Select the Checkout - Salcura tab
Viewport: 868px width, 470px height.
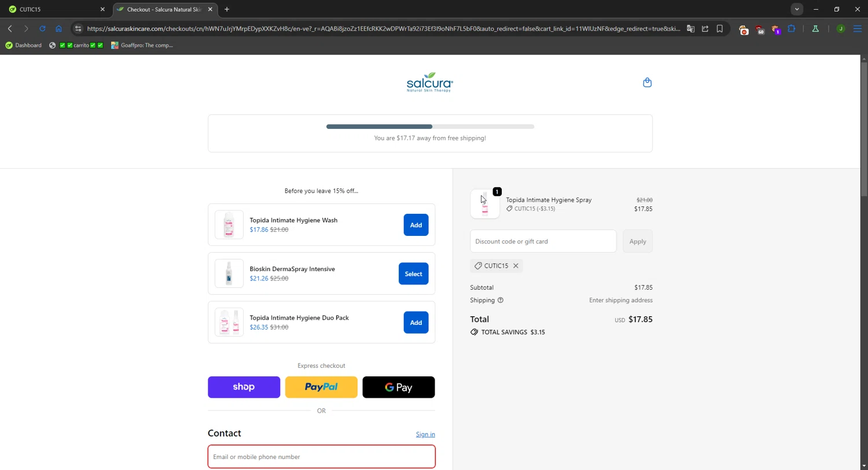coord(165,9)
